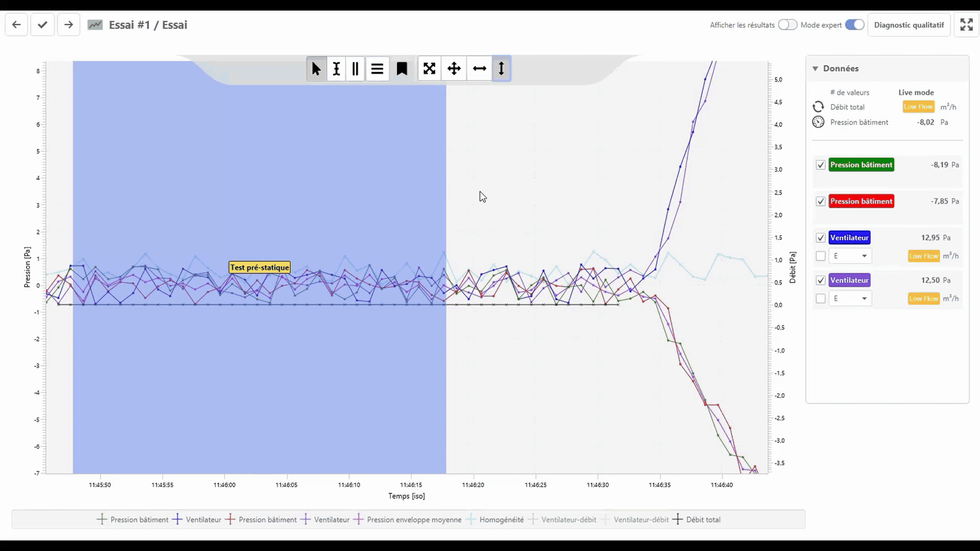Click the Test pré-statique marker label
The width and height of the screenshot is (980, 551).
click(x=259, y=267)
